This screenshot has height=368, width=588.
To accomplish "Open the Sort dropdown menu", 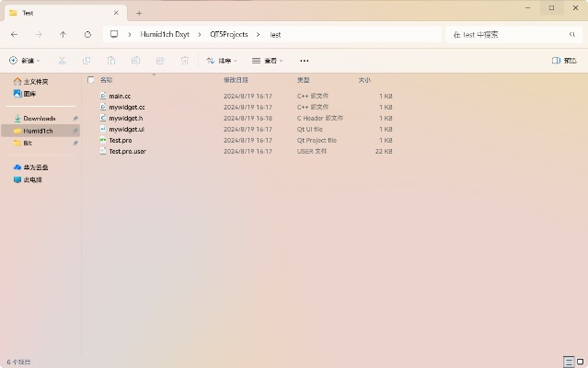I will click(222, 61).
